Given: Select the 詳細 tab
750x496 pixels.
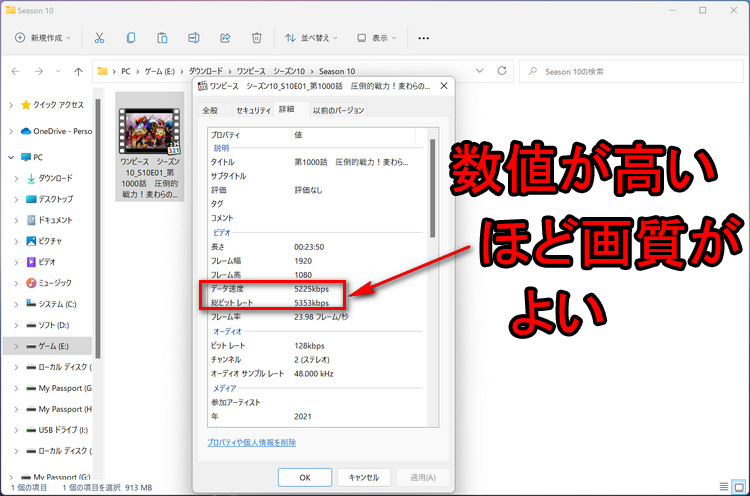Looking at the screenshot, I should pyautogui.click(x=287, y=110).
